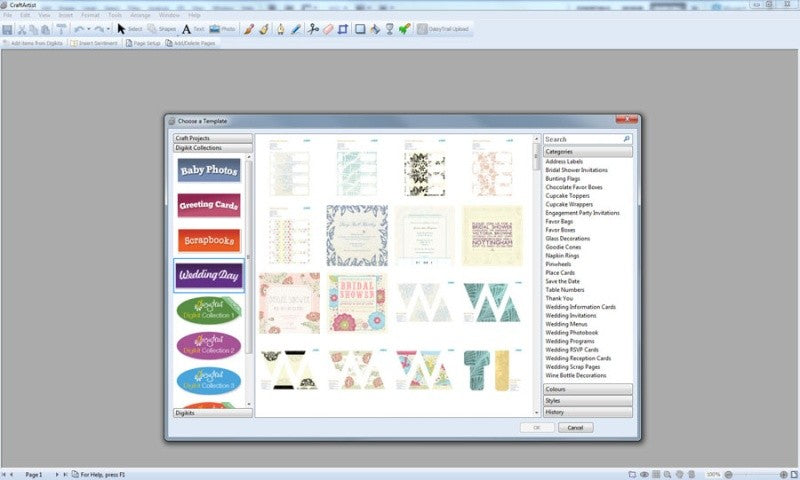
Task: Open the Help menu
Action: coord(194,15)
